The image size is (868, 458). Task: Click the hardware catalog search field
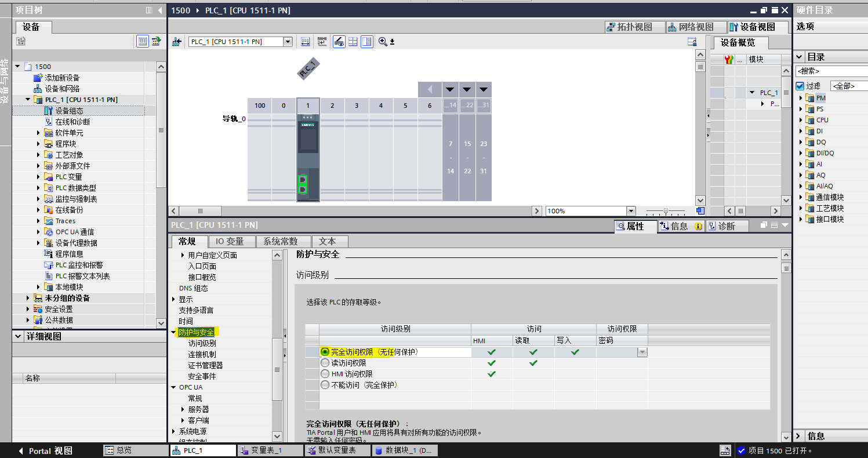[x=831, y=71]
